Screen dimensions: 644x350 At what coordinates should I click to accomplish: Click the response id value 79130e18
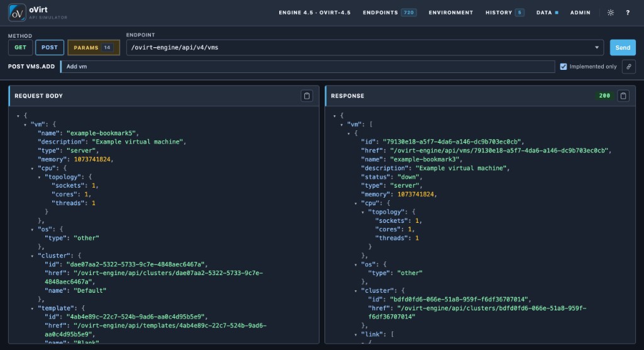click(453, 142)
